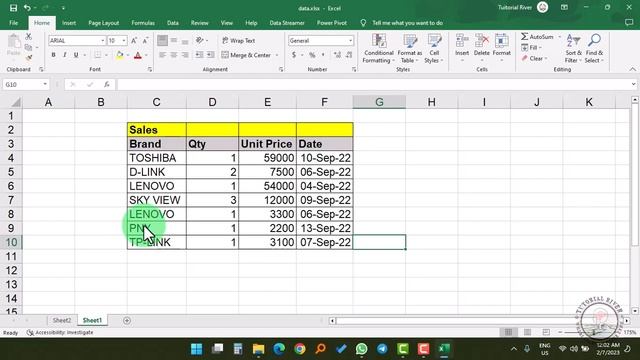Click the Insert Function fx icon

[107, 84]
